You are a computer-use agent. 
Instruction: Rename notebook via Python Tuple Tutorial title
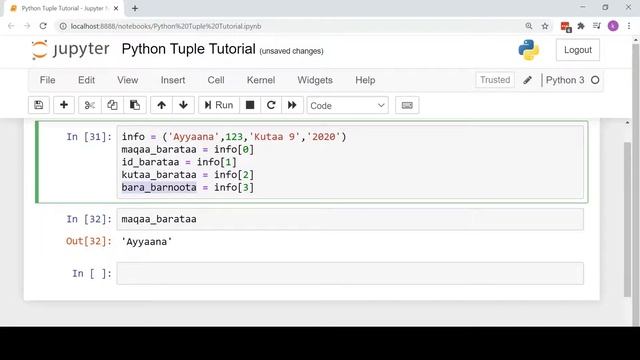(189, 49)
